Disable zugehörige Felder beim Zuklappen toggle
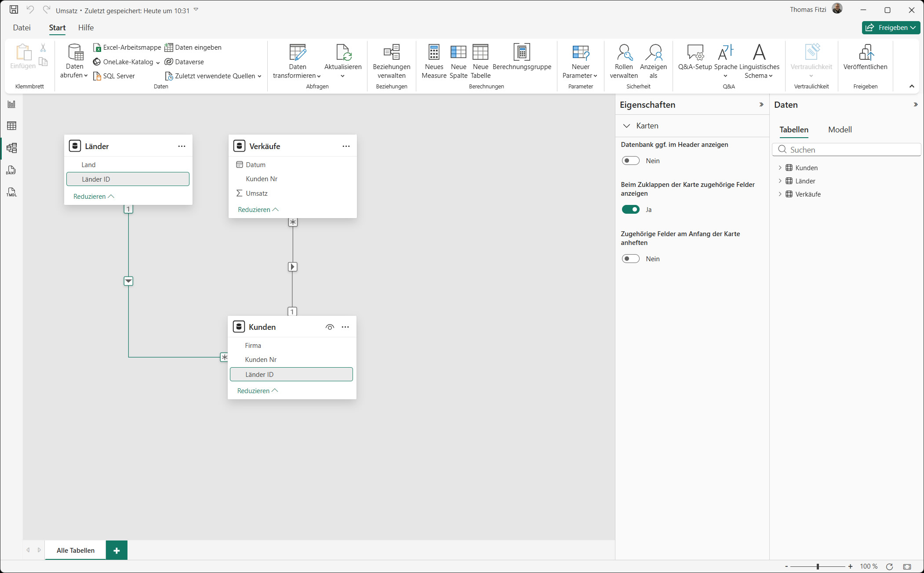 pyautogui.click(x=630, y=209)
